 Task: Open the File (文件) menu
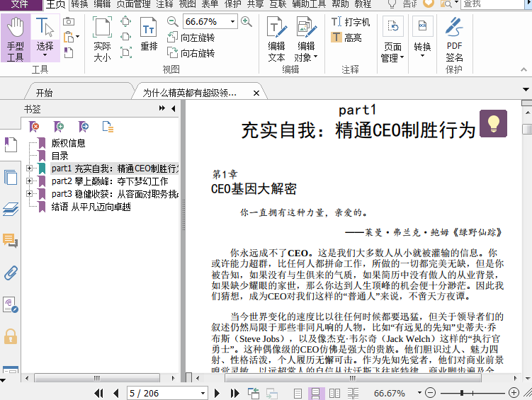tap(20, 4)
